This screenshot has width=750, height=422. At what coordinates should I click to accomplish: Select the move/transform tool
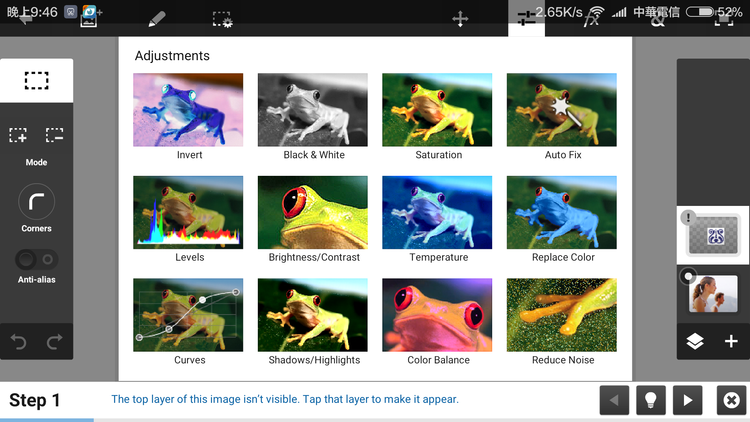(x=460, y=19)
